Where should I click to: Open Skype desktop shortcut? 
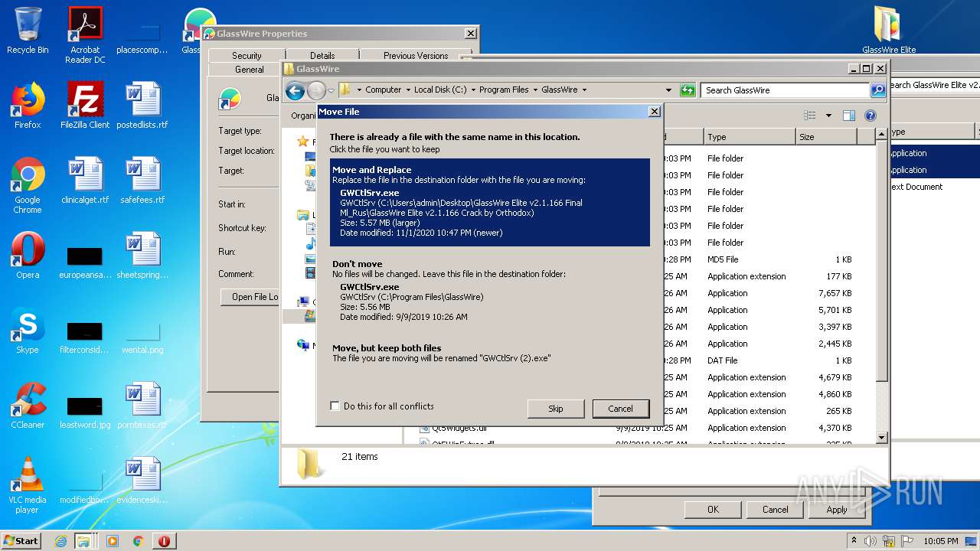tap(28, 331)
